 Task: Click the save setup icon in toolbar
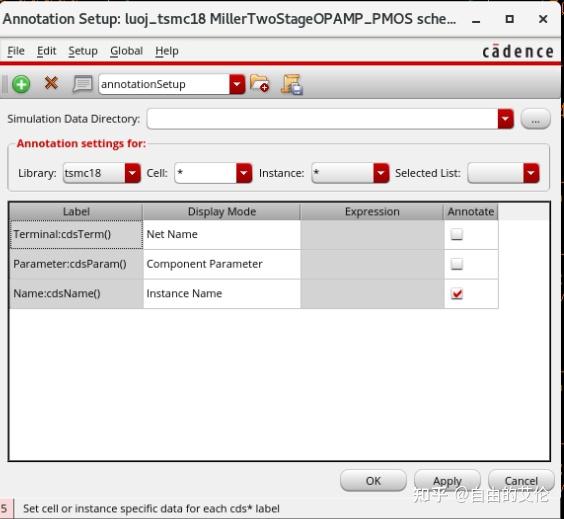pyautogui.click(x=292, y=85)
